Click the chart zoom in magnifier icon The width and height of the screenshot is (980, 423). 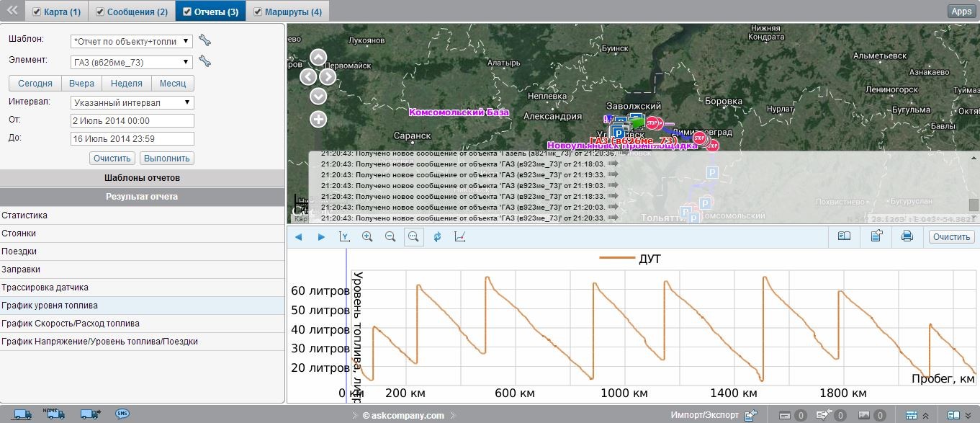[367, 236]
